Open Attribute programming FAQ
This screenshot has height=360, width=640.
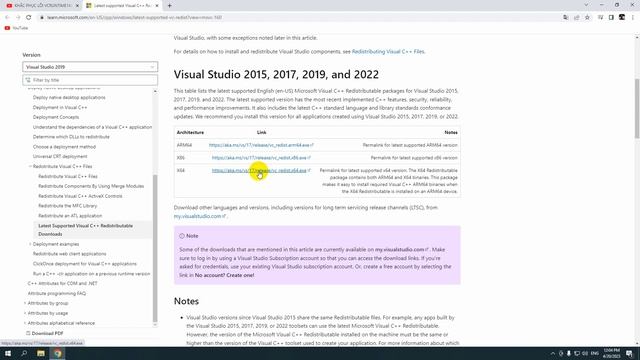(57, 293)
